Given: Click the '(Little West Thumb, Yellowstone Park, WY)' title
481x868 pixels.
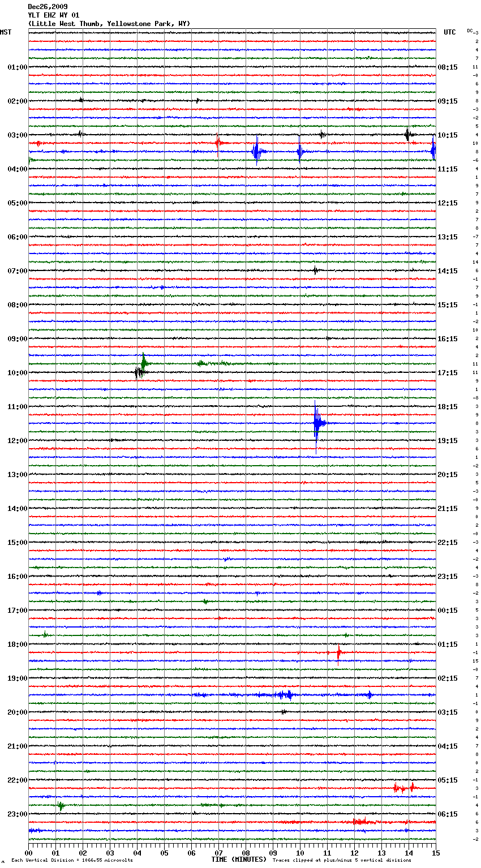Looking at the screenshot, I should click(x=109, y=24).
